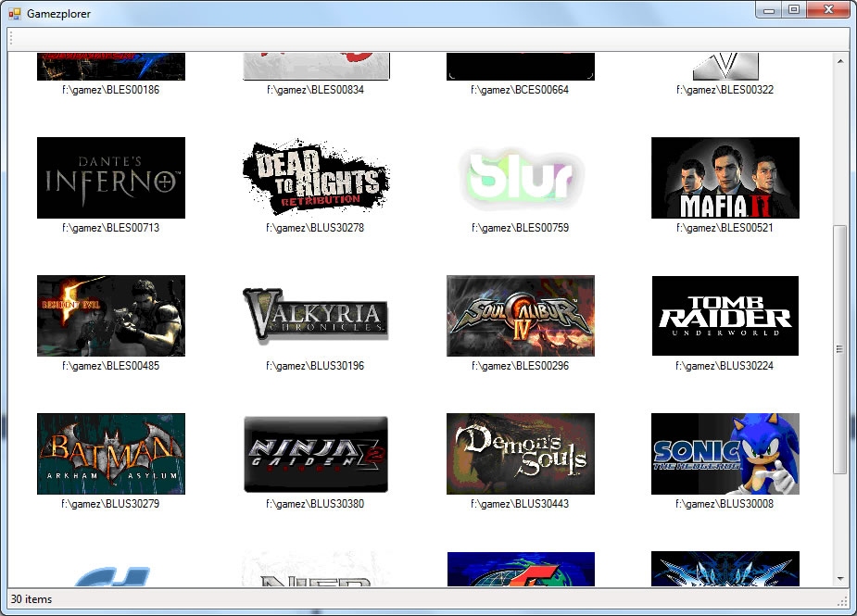Click the scroll down arrow
Screen dimensions: 857x616
click(x=840, y=579)
